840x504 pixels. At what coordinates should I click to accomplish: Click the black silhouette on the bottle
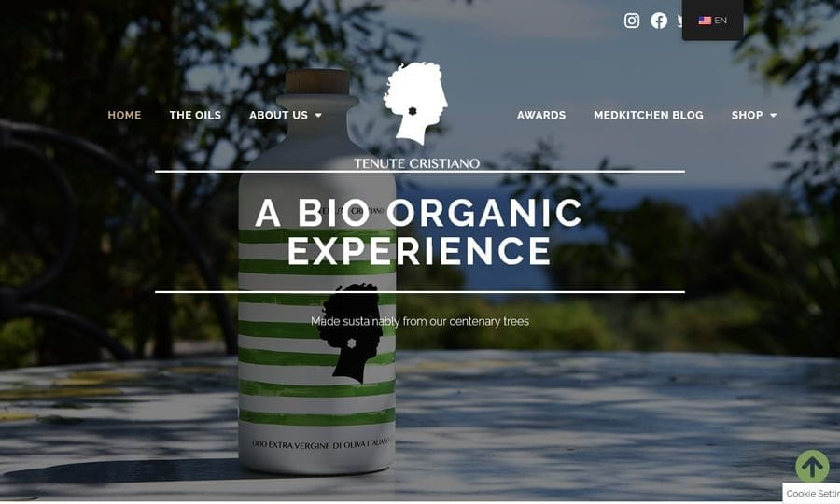(x=349, y=333)
